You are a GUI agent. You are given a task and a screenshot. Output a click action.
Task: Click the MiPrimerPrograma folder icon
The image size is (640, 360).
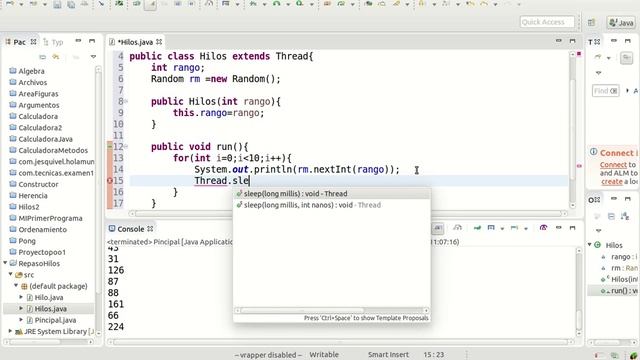pos(13,218)
